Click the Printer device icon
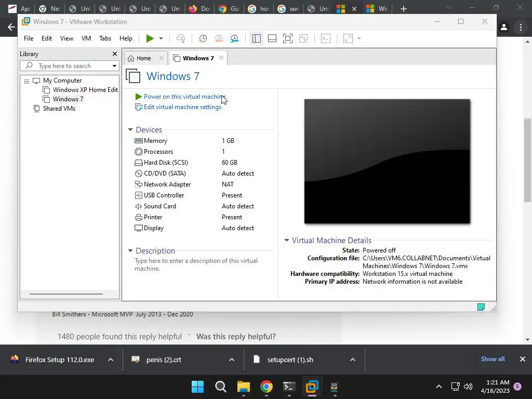The height and width of the screenshot is (399, 532). click(x=138, y=217)
